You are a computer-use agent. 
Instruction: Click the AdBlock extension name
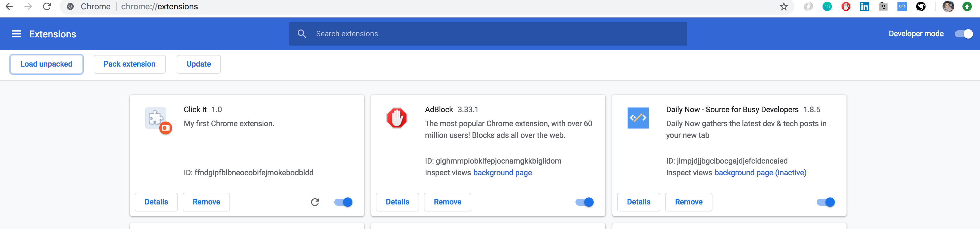click(439, 110)
